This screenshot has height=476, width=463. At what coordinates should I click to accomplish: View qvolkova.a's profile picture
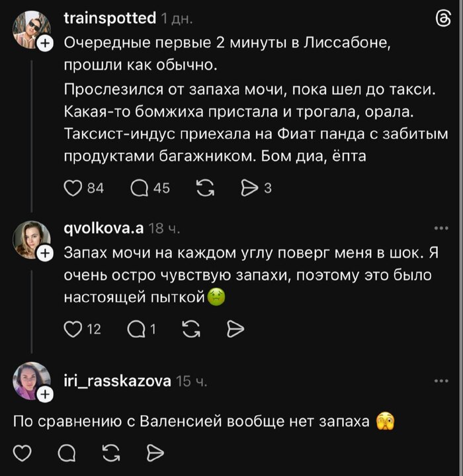click(x=32, y=240)
